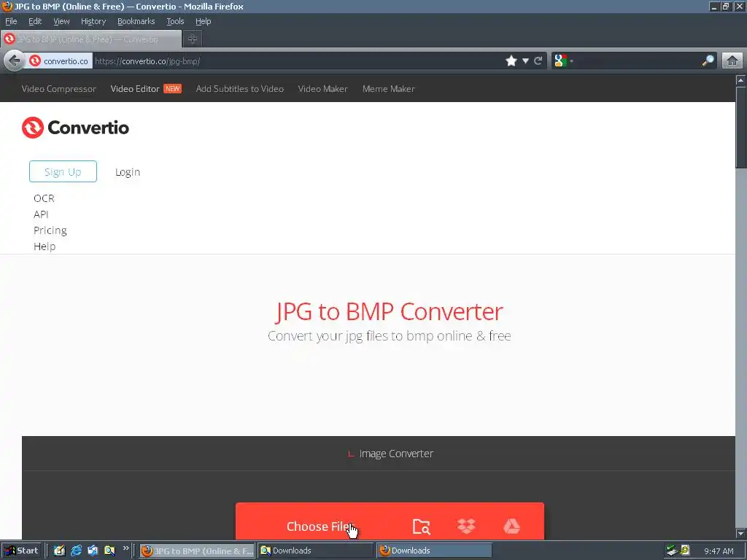
Task: Go to the browser home page icon
Action: pyautogui.click(x=732, y=61)
